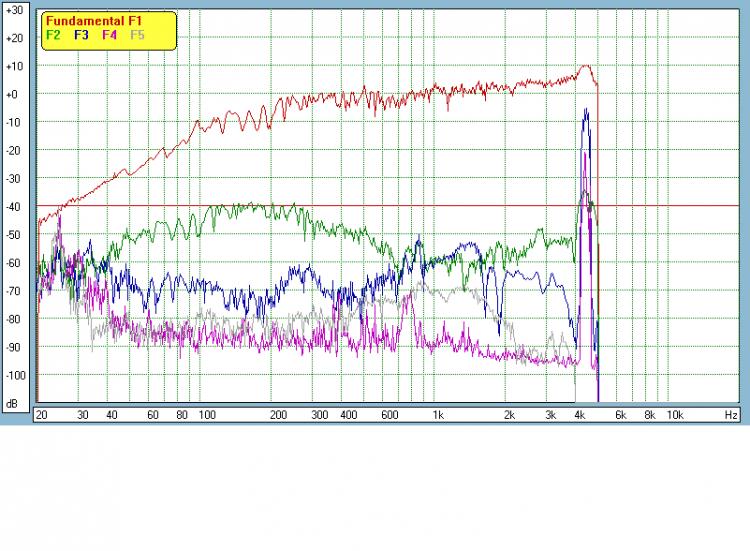Click the Hz unit label

pos(731,415)
